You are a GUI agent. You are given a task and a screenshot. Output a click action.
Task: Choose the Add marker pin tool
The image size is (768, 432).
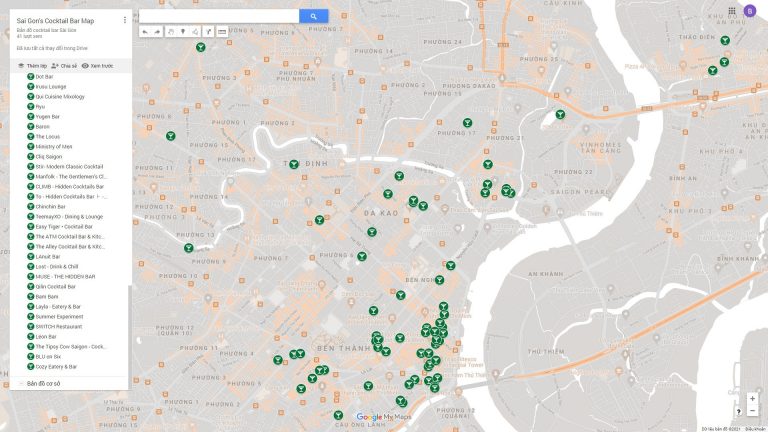click(x=183, y=32)
